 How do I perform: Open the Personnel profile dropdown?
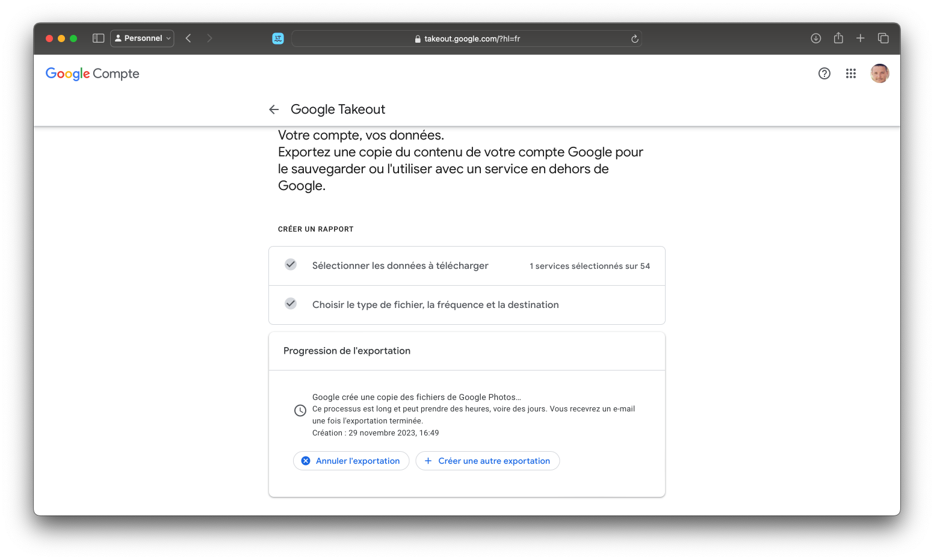click(143, 38)
